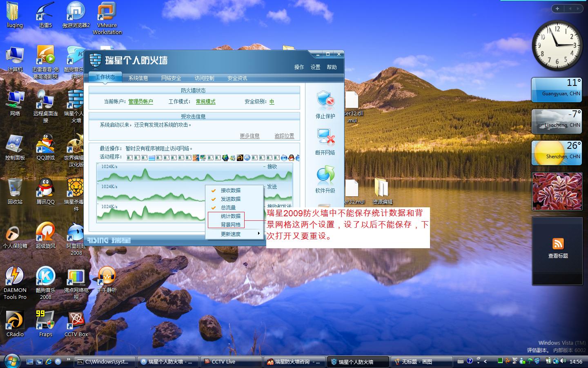Click the Guangyuan weather gadget

(x=557, y=90)
